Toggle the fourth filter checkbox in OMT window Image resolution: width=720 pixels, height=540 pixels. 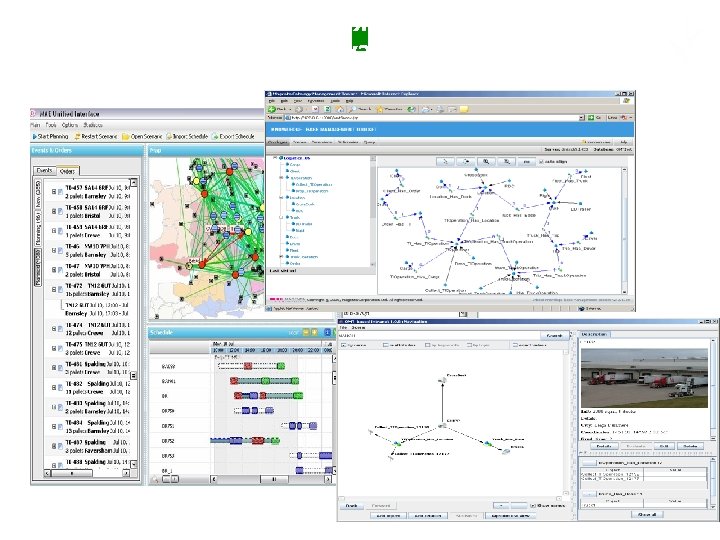469,345
